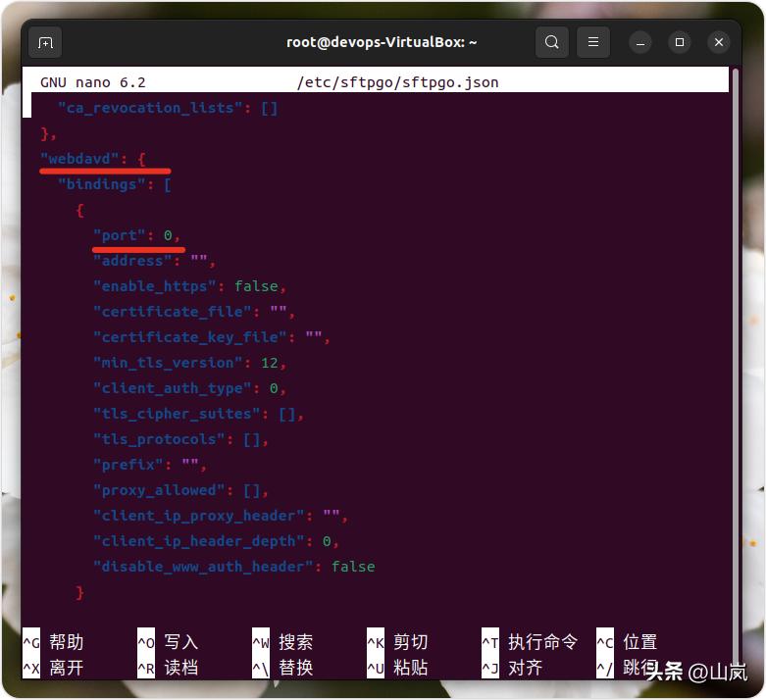Click the ^O 写入 write-out shortcut
Screen dimensions: 766x700
point(168,642)
